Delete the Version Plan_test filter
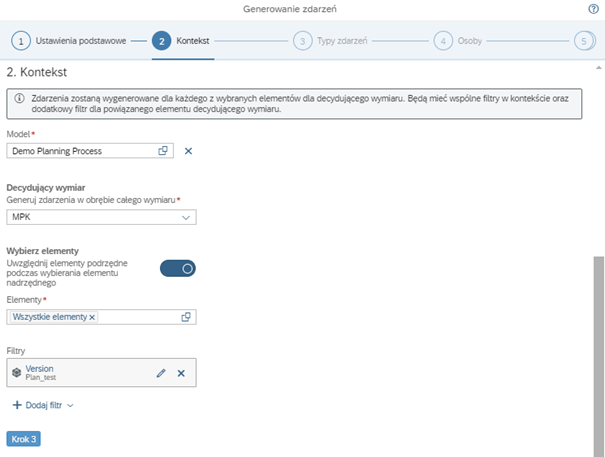605x457 pixels. click(x=181, y=373)
